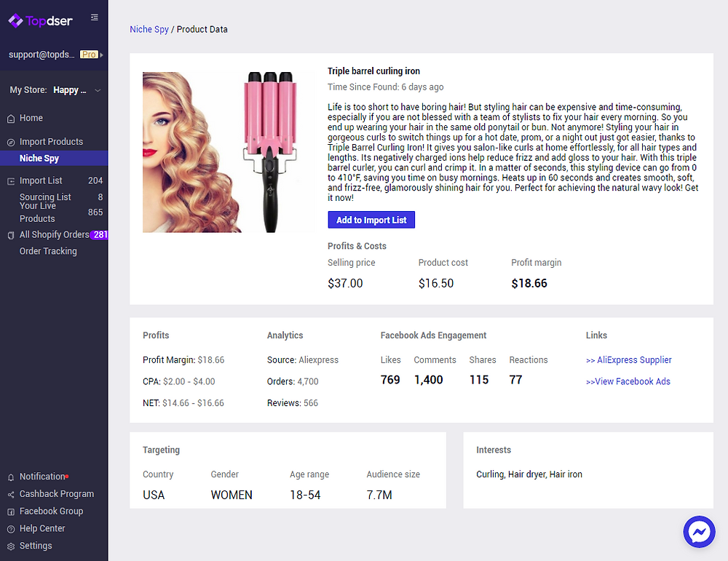This screenshot has width=728, height=561.
Task: Click the 18-54 age range value
Action: click(x=305, y=495)
